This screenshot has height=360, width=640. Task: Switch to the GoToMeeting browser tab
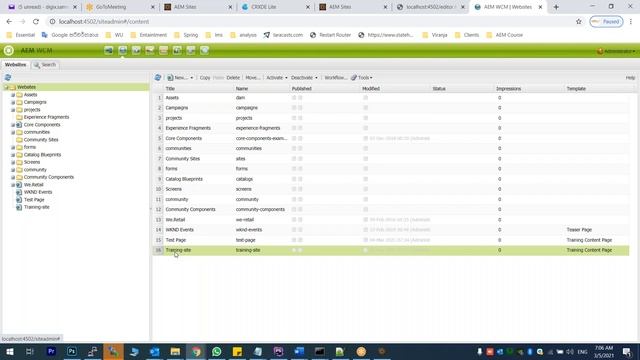(x=121, y=7)
